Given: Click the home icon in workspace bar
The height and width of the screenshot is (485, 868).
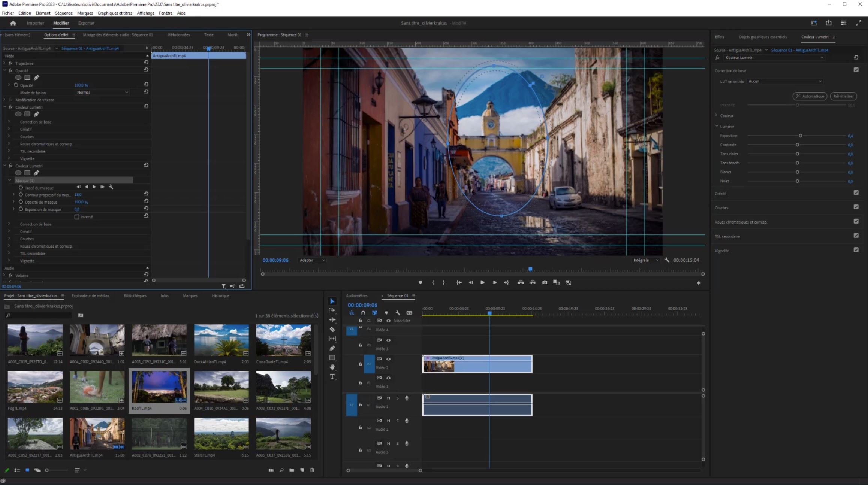Looking at the screenshot, I should coord(13,23).
